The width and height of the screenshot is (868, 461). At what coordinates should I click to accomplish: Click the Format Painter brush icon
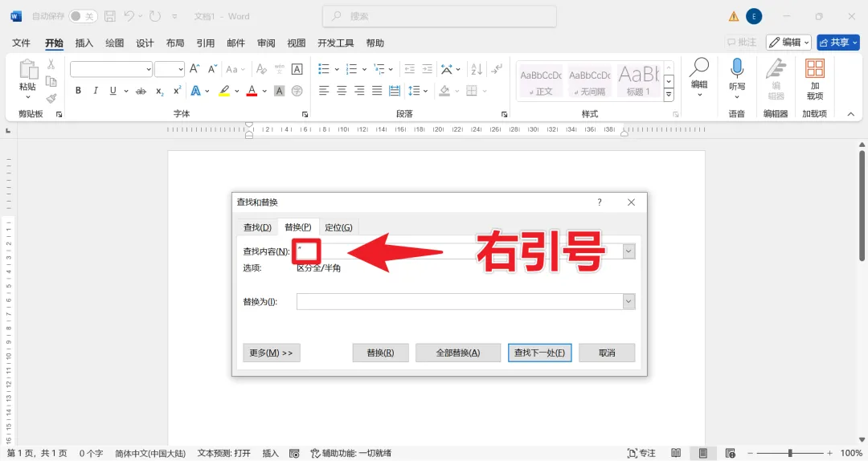pyautogui.click(x=51, y=99)
